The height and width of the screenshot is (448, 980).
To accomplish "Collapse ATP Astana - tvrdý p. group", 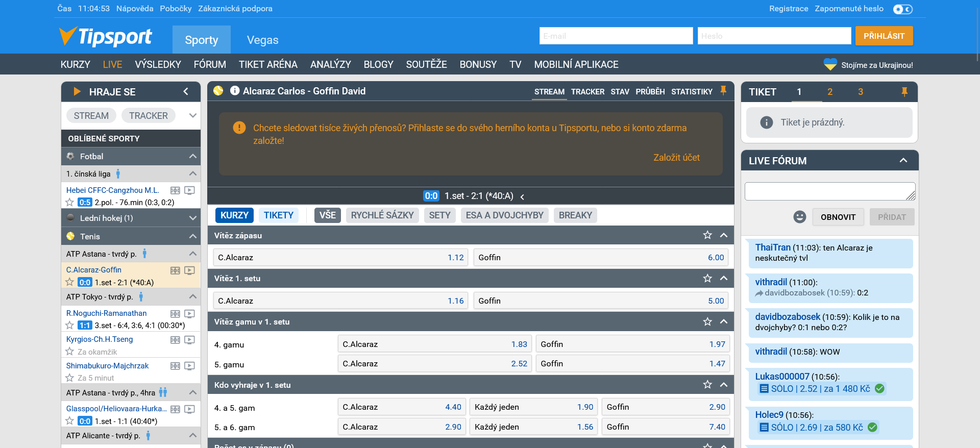I will coord(192,254).
